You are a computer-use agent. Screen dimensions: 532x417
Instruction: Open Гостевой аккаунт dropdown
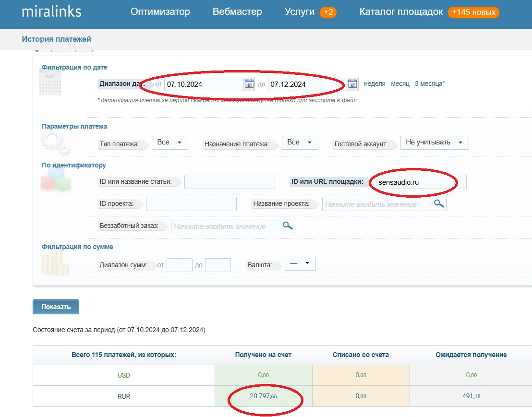tap(435, 143)
